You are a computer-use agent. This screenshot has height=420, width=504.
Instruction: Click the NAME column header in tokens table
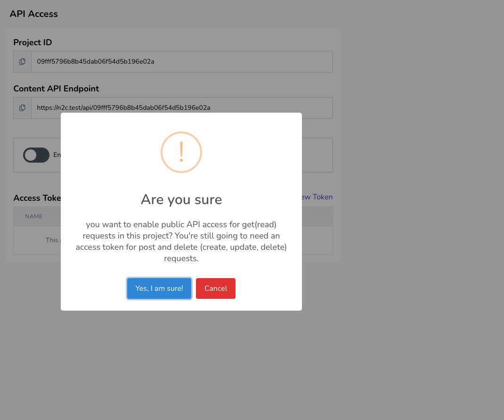tap(34, 216)
